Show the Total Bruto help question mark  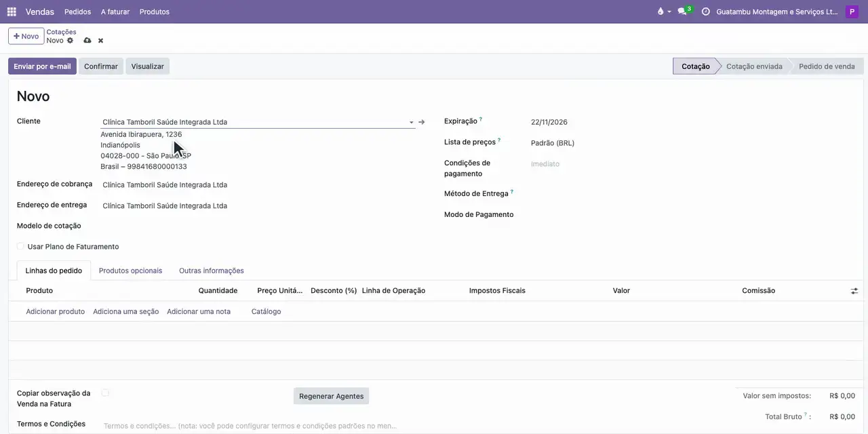(806, 414)
